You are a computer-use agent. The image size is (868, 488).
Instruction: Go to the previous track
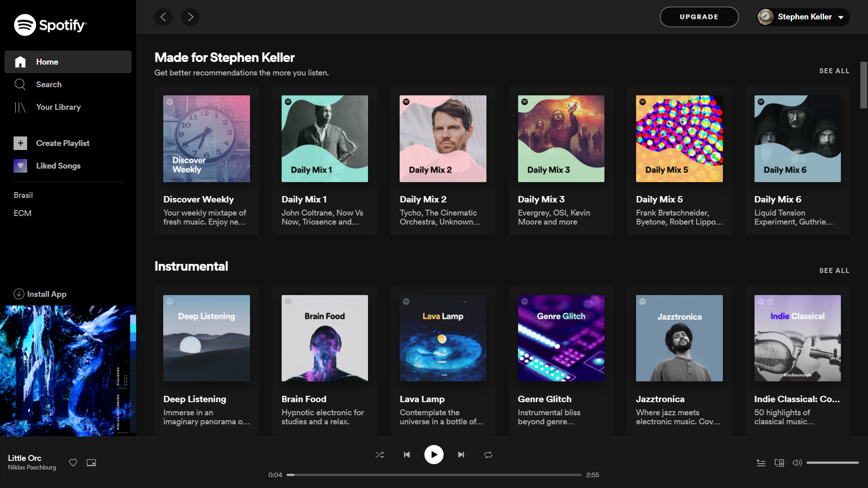click(407, 455)
